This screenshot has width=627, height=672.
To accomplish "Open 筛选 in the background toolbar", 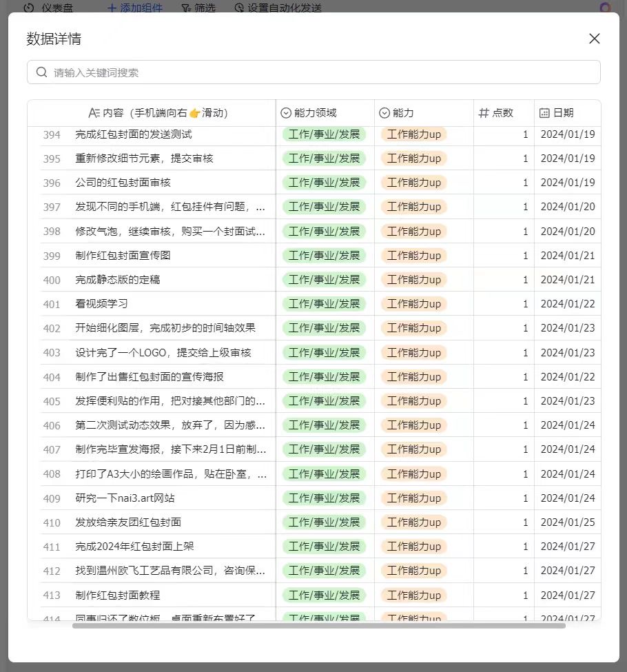I will (198, 8).
